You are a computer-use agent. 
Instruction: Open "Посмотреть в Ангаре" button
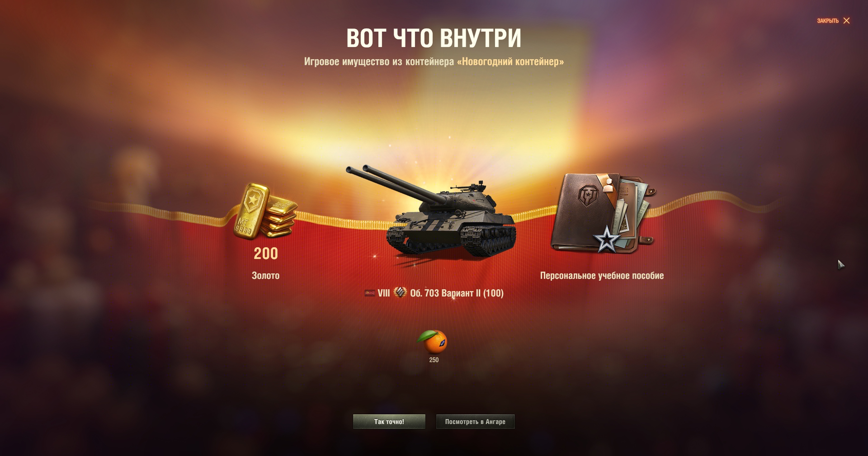(x=475, y=422)
